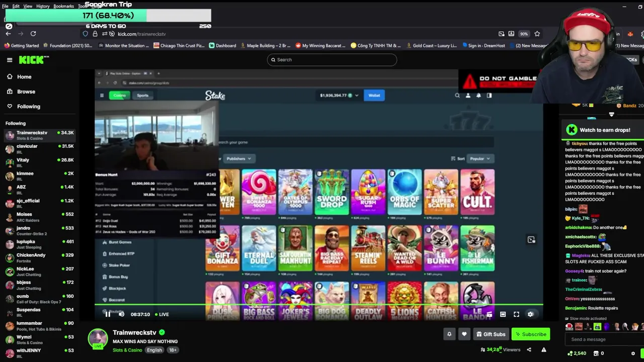Image resolution: width=644 pixels, height=362 pixels.
Task: Click the English language tag
Action: (154, 350)
